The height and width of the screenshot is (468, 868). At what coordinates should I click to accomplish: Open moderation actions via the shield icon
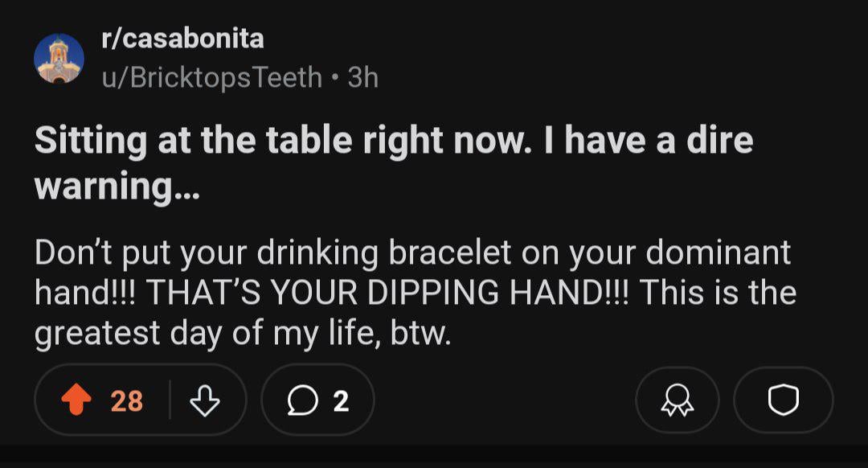(x=784, y=400)
